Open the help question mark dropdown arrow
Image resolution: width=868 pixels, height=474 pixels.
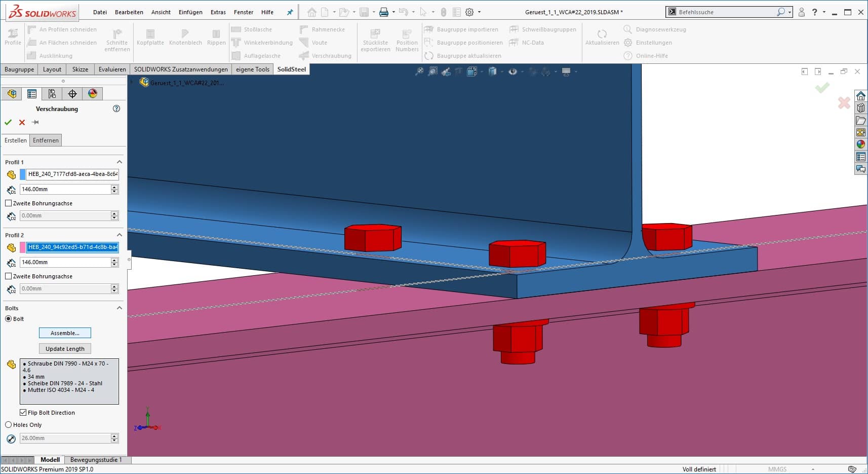[824, 12]
